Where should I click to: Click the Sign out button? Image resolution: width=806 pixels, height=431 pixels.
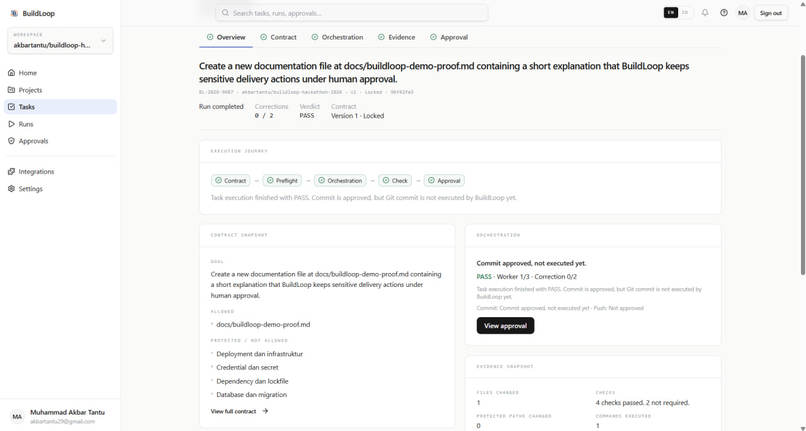(771, 13)
